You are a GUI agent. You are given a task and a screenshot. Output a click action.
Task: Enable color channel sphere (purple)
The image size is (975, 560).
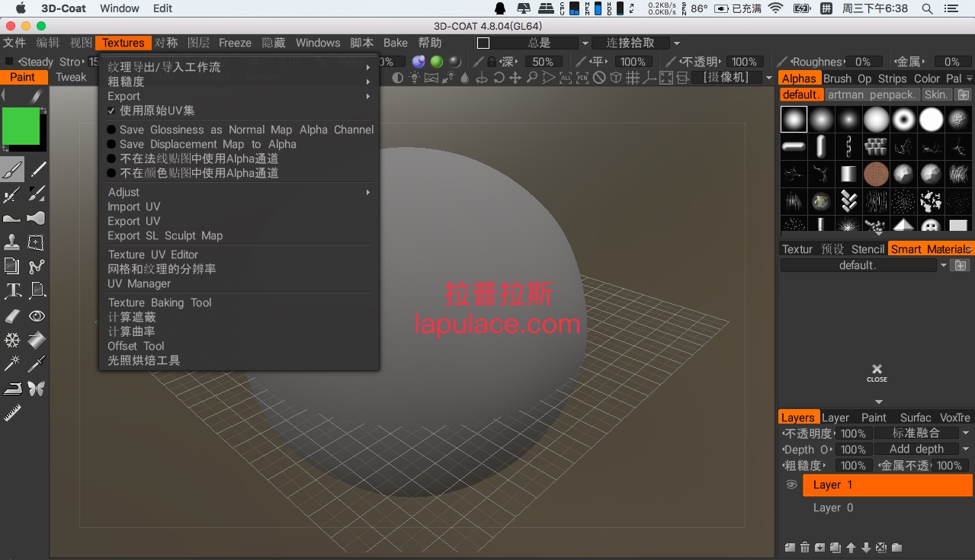[419, 62]
